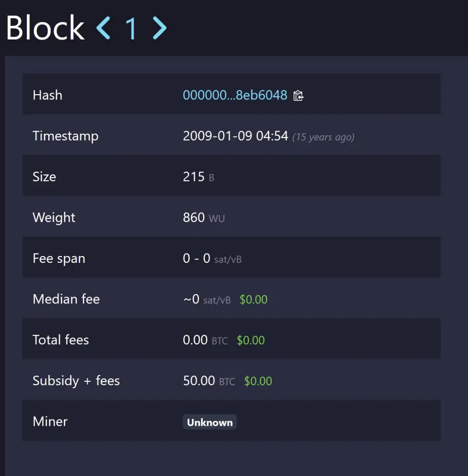Go to the previous block with left chevron

103,28
